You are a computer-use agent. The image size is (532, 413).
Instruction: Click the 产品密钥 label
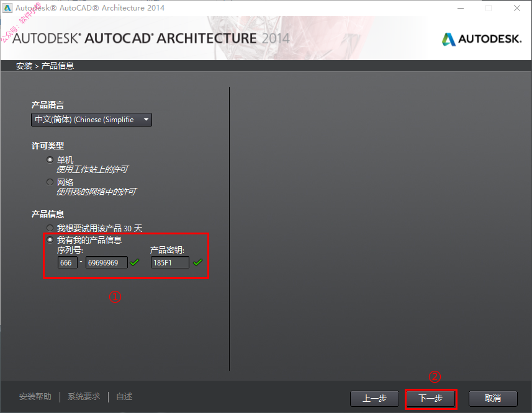(167, 251)
